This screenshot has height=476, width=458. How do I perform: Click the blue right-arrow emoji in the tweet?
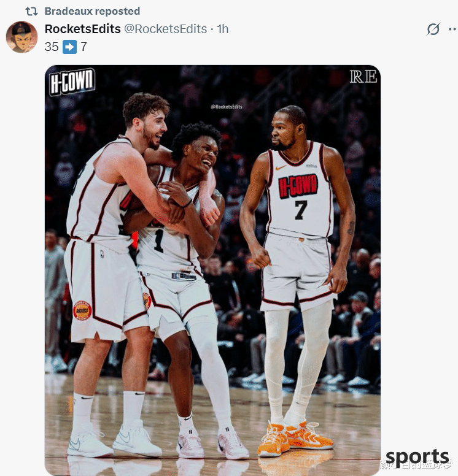tap(69, 47)
